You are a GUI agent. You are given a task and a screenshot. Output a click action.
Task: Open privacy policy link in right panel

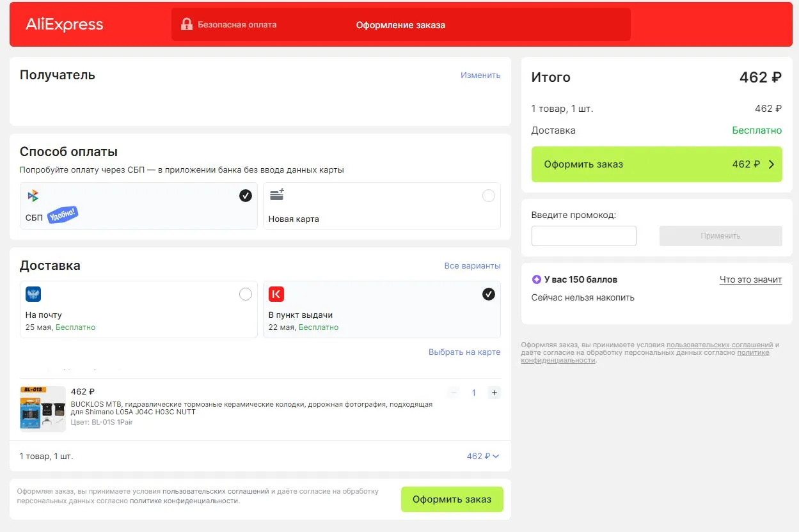point(645,356)
